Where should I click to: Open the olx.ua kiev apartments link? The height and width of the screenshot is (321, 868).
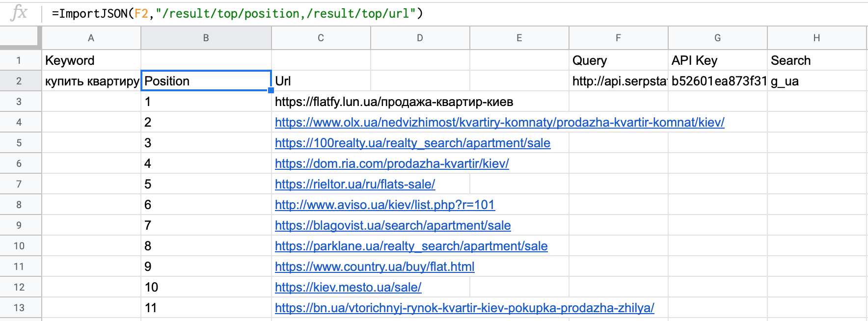pos(499,122)
